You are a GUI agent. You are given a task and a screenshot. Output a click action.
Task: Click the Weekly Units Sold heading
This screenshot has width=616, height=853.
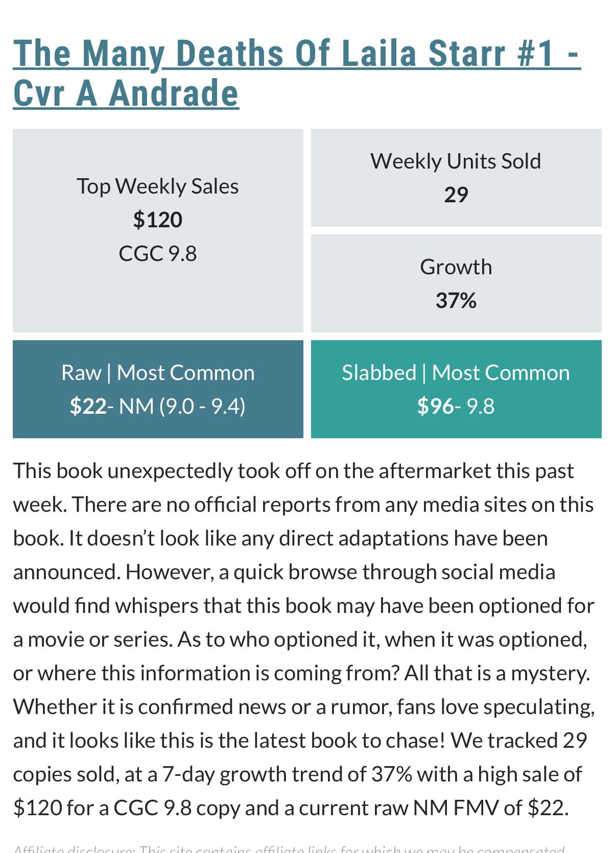point(456,161)
